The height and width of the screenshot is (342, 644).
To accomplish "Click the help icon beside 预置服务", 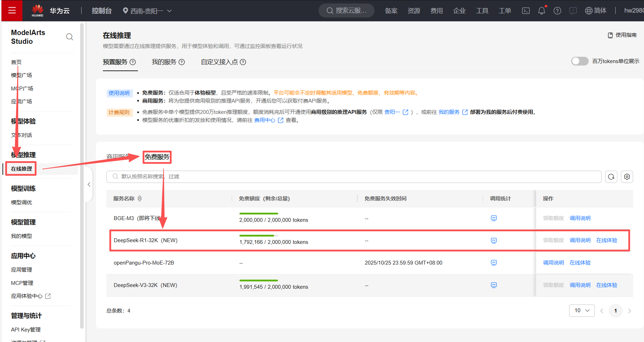I will tap(133, 62).
